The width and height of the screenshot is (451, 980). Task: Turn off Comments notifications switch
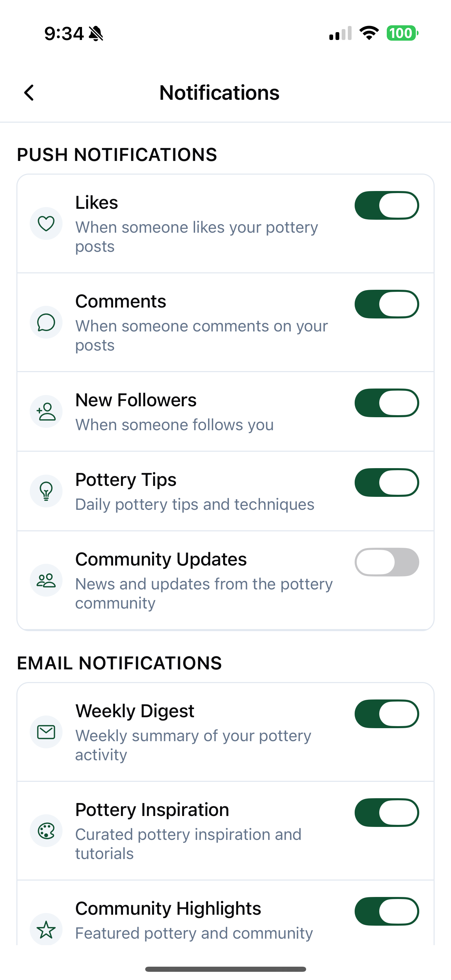pyautogui.click(x=387, y=304)
